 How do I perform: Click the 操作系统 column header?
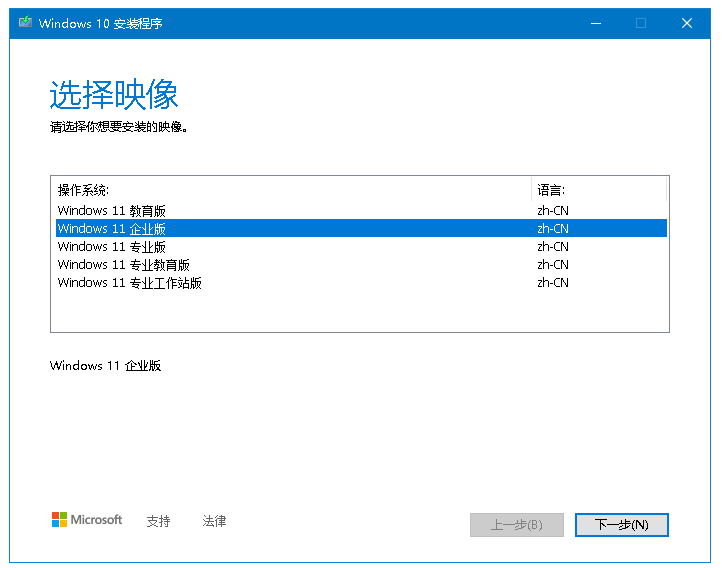(x=293, y=190)
